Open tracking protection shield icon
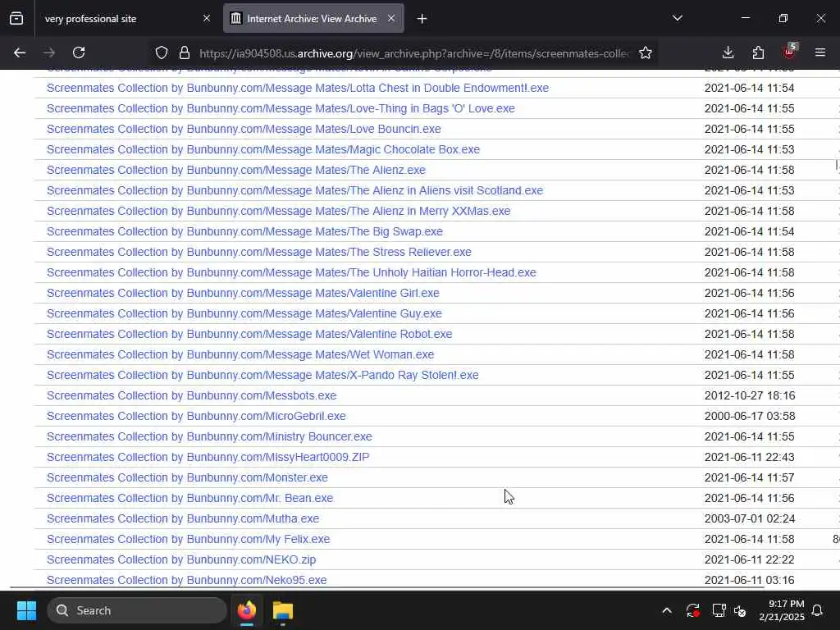 coord(162,52)
